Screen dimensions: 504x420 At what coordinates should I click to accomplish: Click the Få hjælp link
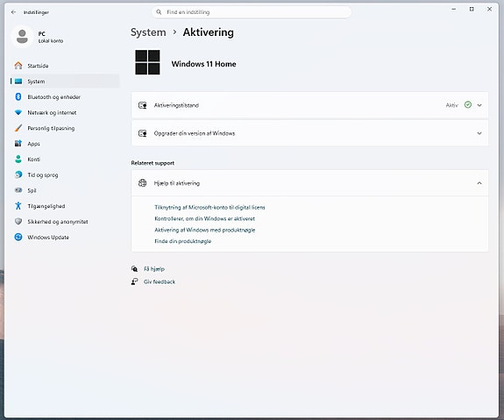[x=154, y=269]
